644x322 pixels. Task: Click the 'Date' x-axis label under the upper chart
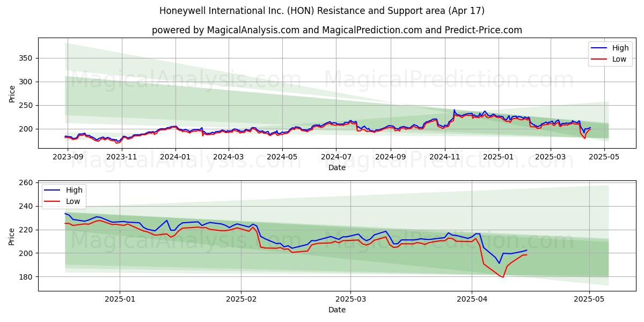[337, 167]
